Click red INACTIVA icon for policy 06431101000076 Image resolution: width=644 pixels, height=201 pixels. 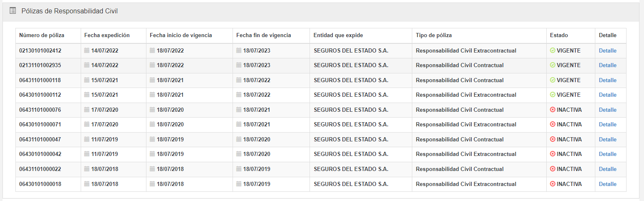click(x=552, y=110)
